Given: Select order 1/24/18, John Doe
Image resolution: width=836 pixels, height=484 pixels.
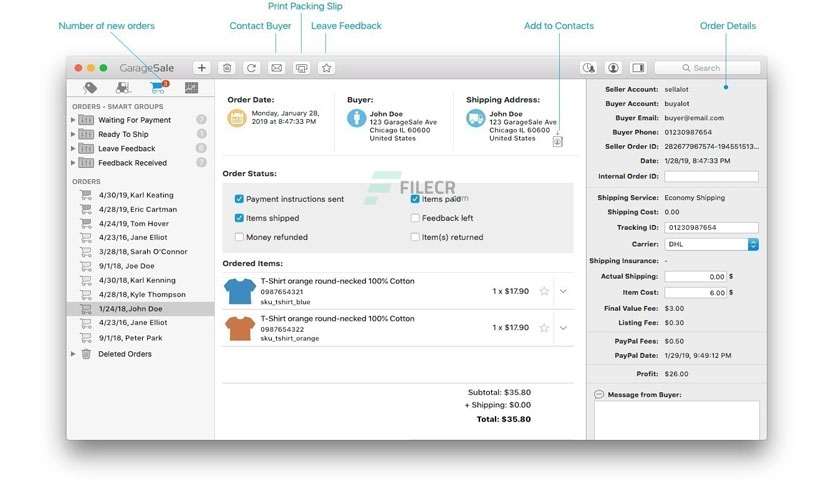Looking at the screenshot, I should (x=141, y=309).
